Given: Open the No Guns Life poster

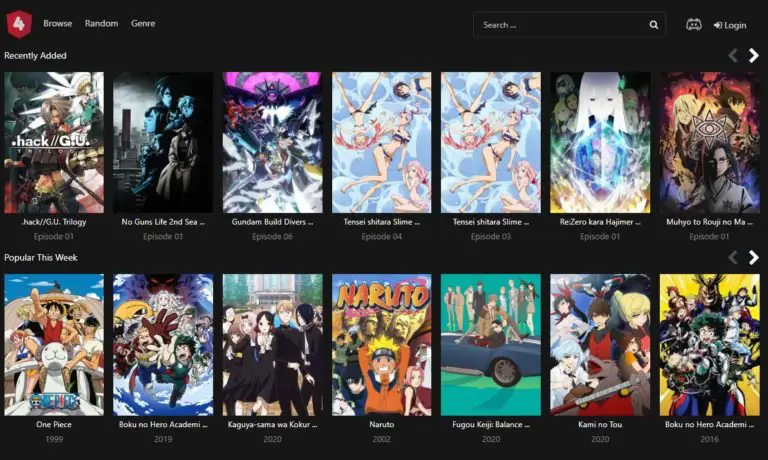Looking at the screenshot, I should [x=163, y=143].
